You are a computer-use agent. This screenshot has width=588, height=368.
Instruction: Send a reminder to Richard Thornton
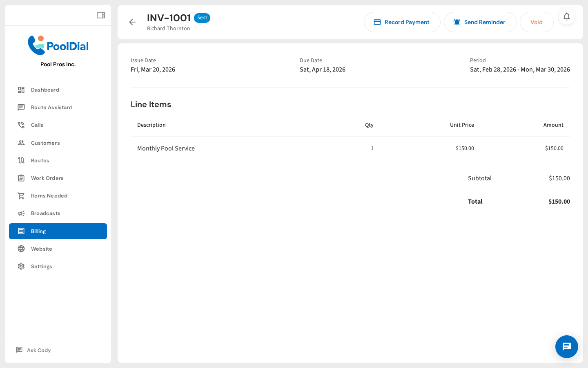[x=480, y=22]
